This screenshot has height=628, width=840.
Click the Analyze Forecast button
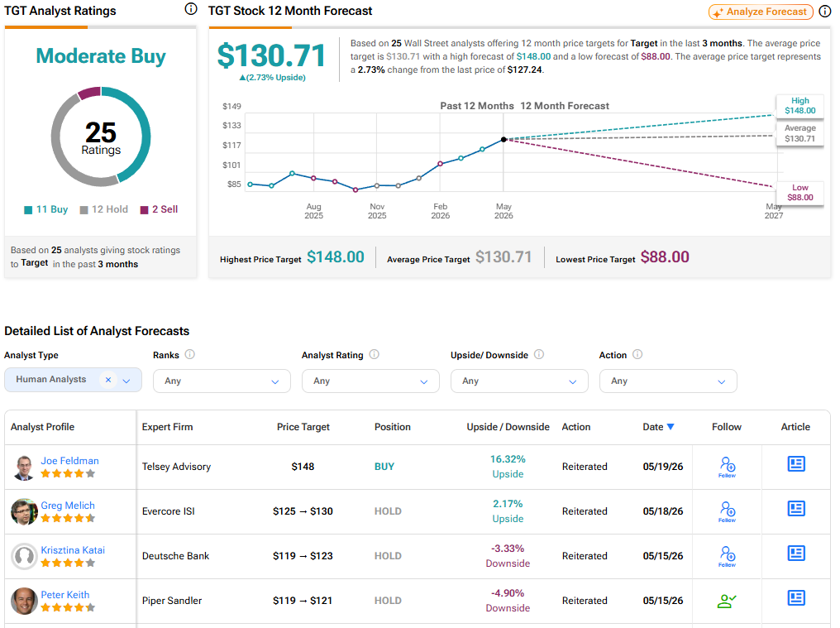(761, 12)
